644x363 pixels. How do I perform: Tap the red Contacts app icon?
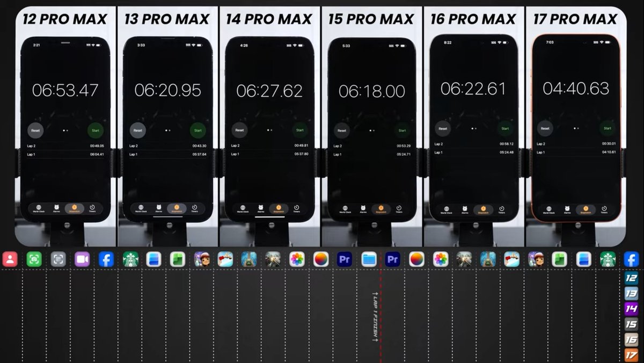click(10, 259)
